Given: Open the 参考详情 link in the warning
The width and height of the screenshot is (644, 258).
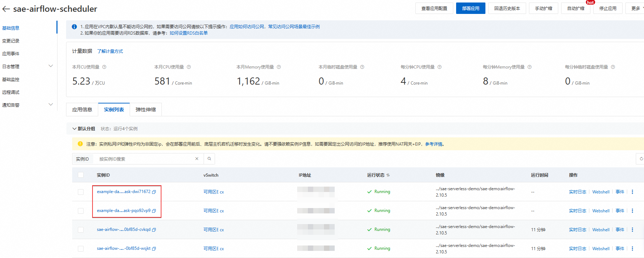Looking at the screenshot, I should point(434,144).
